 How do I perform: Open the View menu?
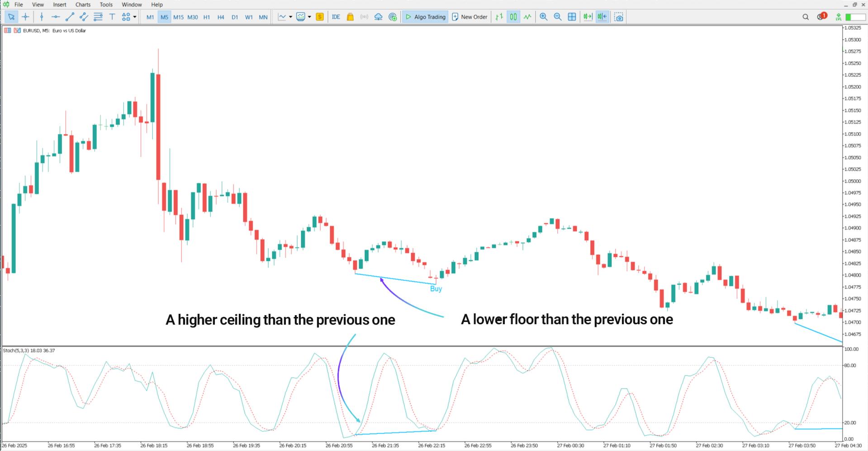38,5
